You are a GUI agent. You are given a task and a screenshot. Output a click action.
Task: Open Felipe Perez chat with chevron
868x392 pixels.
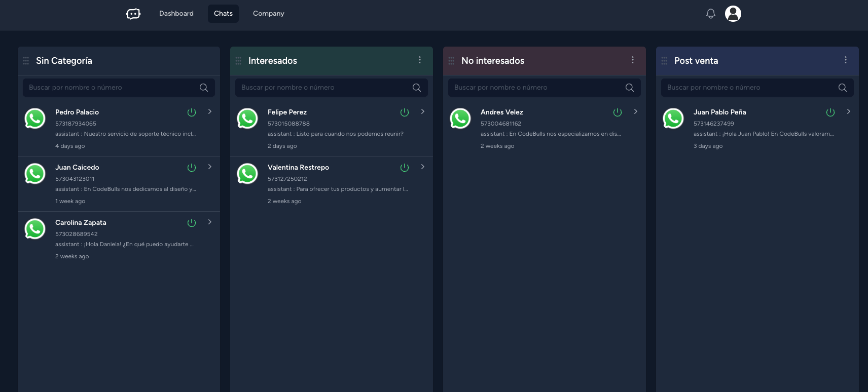pos(423,111)
